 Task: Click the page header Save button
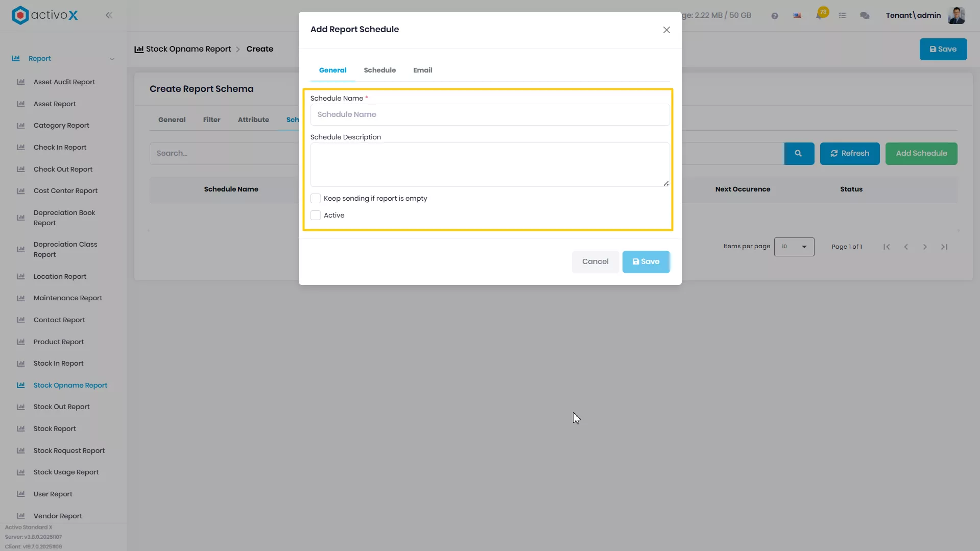[x=943, y=49]
